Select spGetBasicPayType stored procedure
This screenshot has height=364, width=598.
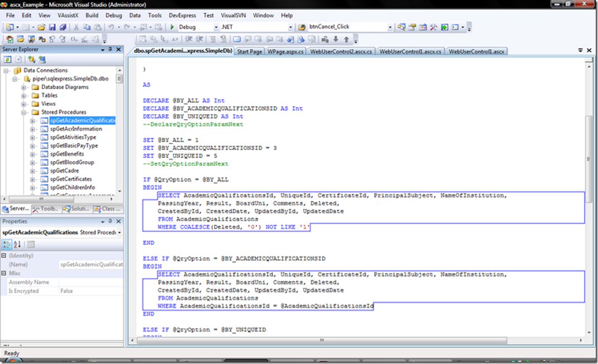pyautogui.click(x=74, y=145)
